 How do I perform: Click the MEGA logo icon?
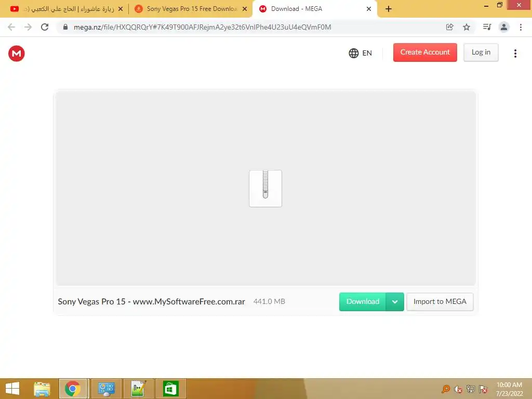pyautogui.click(x=16, y=54)
